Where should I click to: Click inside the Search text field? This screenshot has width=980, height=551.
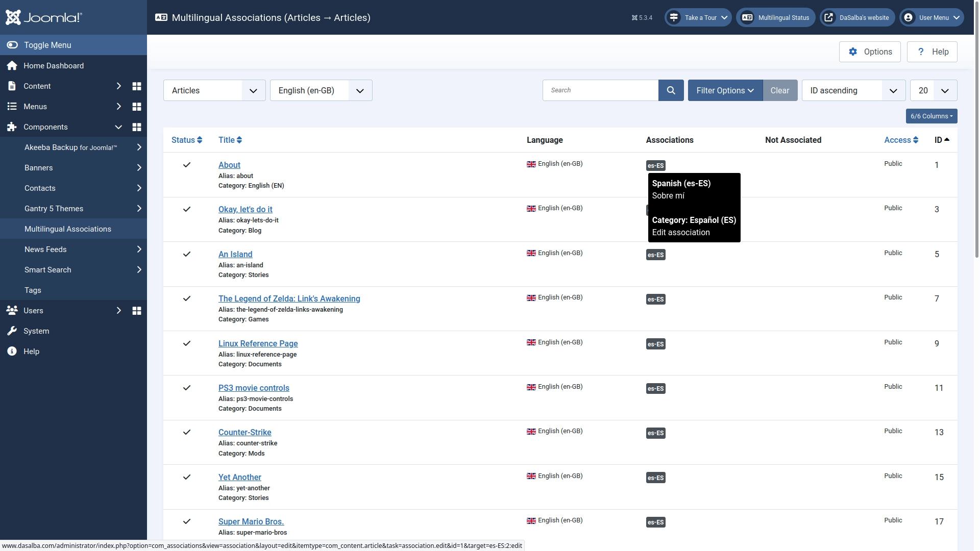tap(600, 90)
